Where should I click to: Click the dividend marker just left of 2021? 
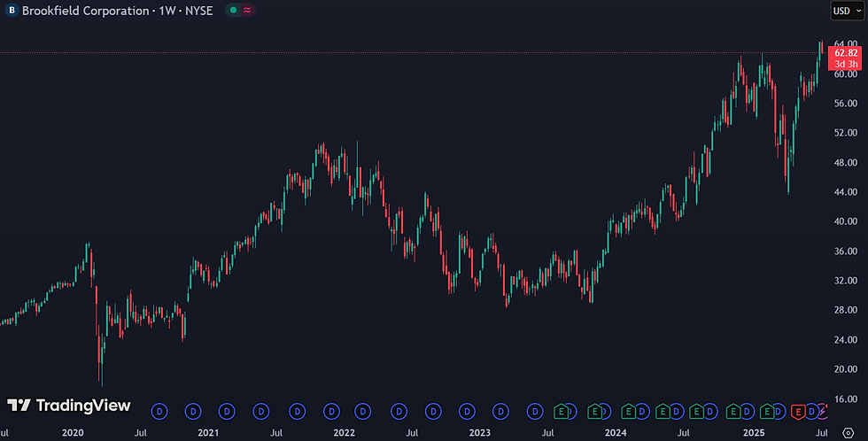tap(193, 411)
